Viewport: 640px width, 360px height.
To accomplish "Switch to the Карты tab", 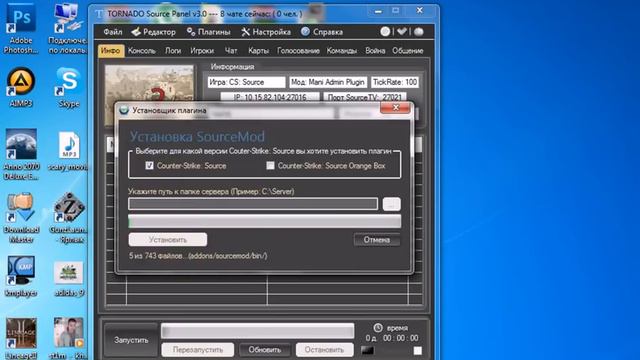I will click(258, 51).
